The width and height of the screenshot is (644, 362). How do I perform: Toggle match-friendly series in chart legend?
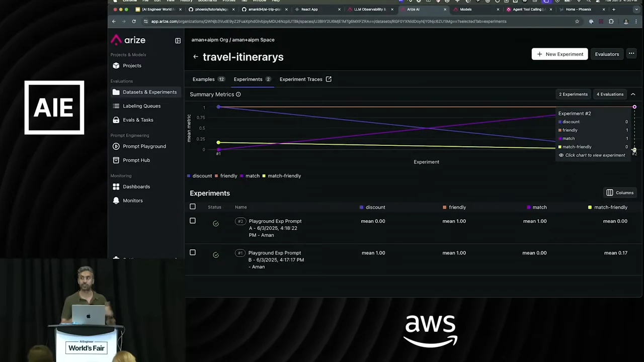(281, 176)
